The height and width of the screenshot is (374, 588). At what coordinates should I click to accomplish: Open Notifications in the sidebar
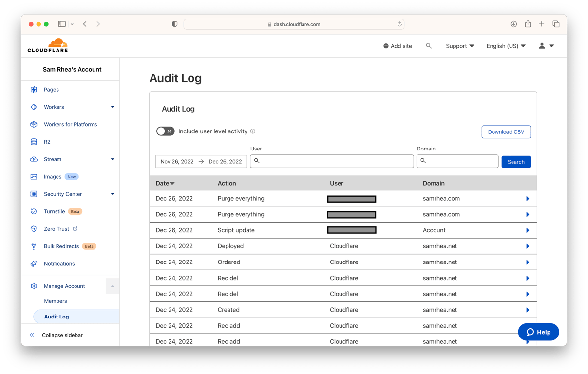point(33,263)
